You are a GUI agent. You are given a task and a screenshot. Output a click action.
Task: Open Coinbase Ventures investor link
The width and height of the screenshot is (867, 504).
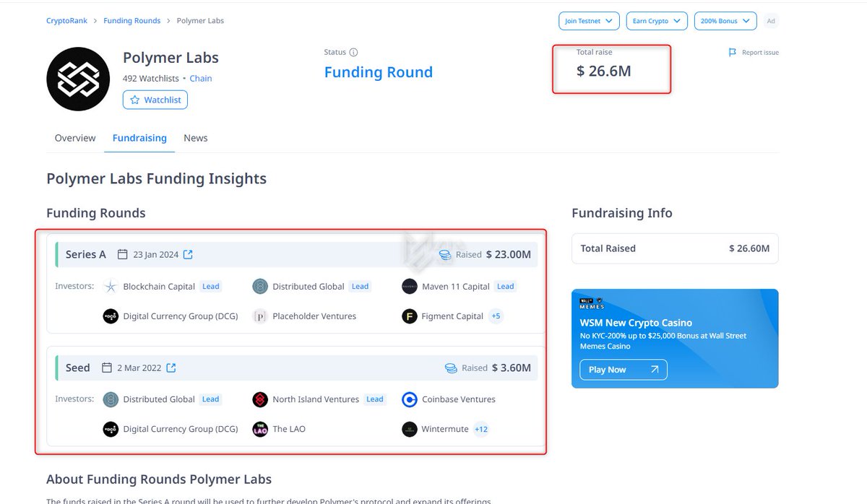tap(459, 399)
